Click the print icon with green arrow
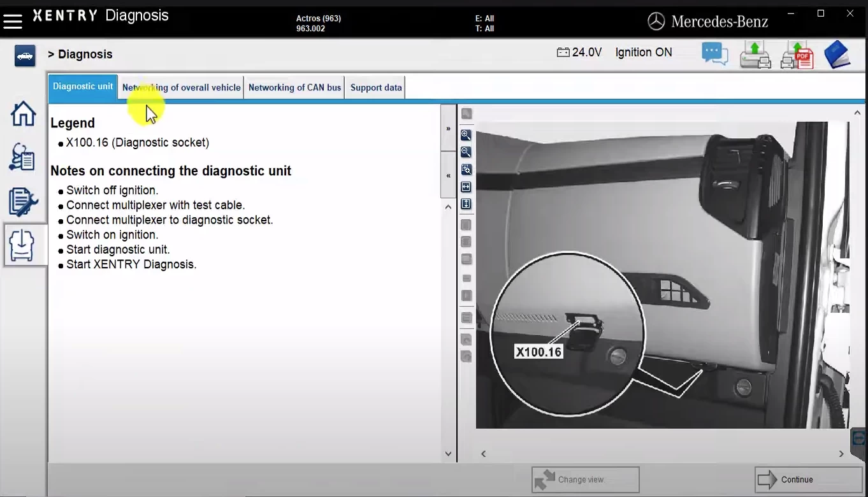Screen dimensions: 868x497 pyautogui.click(x=755, y=55)
